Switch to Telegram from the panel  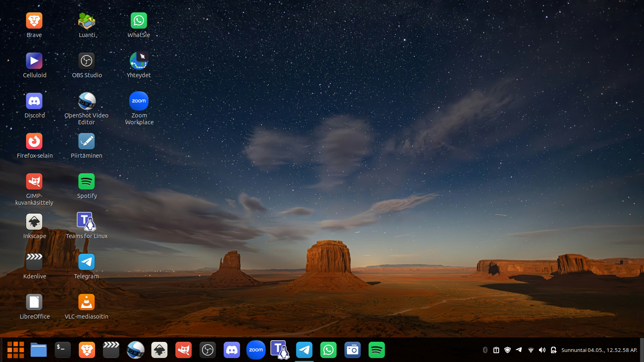click(x=304, y=350)
